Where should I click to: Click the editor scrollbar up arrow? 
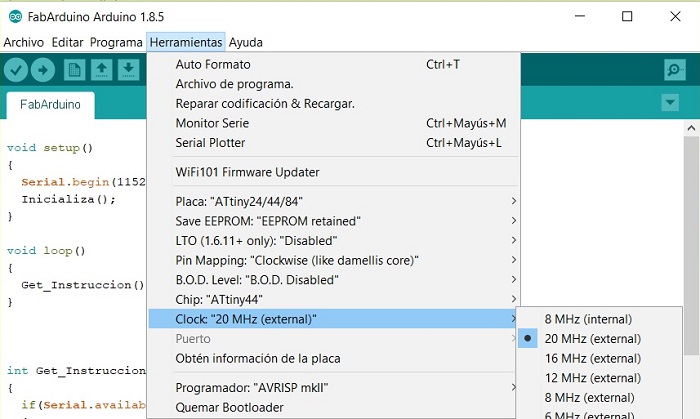click(x=692, y=129)
